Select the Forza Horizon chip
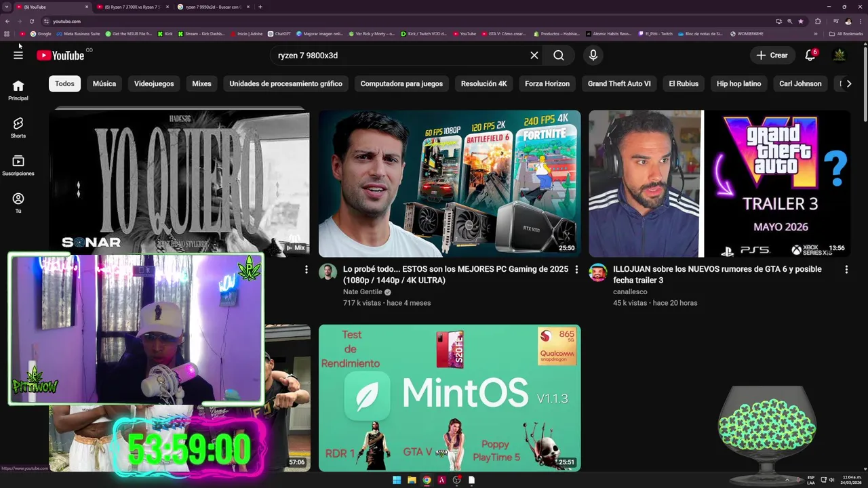The image size is (868, 488). 547,83
